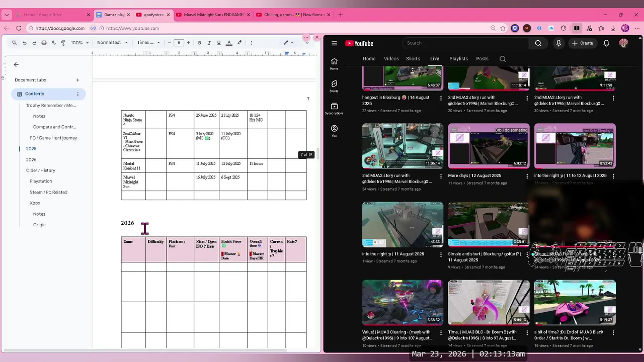Open the three-dot menu of the split pane
This screenshot has width=644, height=362.
coord(306,37)
